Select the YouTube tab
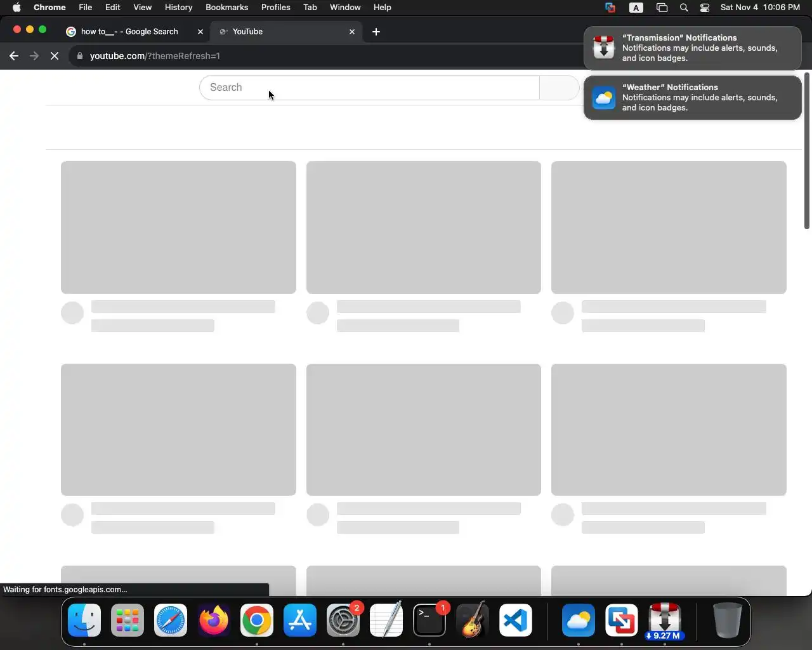 pos(287,32)
